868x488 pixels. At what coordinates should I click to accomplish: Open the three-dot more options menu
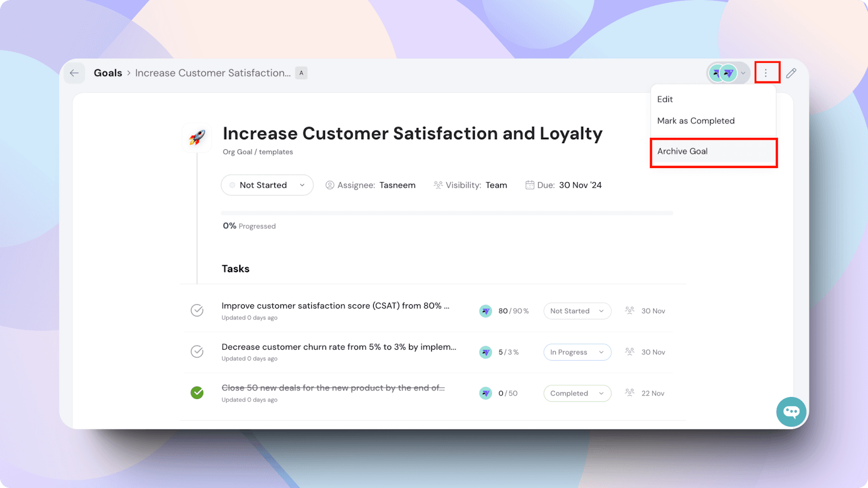[766, 73]
